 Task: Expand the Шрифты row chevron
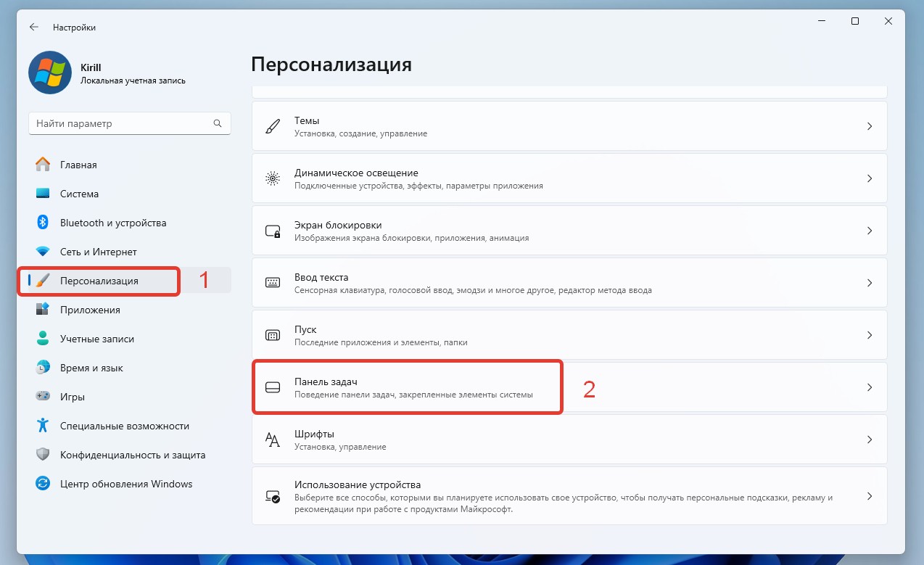pyautogui.click(x=870, y=440)
